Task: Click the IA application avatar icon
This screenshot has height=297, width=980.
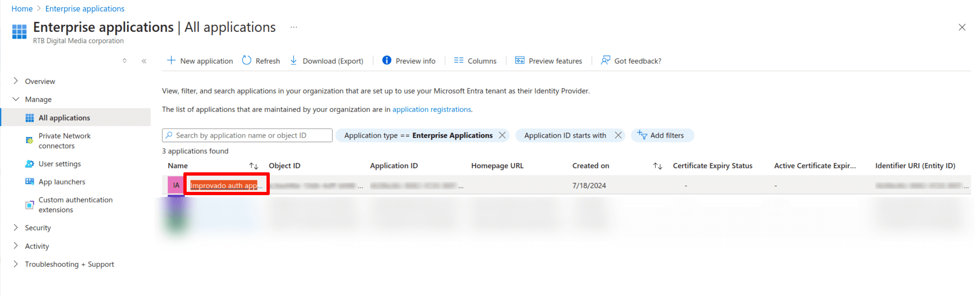Action: pyautogui.click(x=176, y=185)
